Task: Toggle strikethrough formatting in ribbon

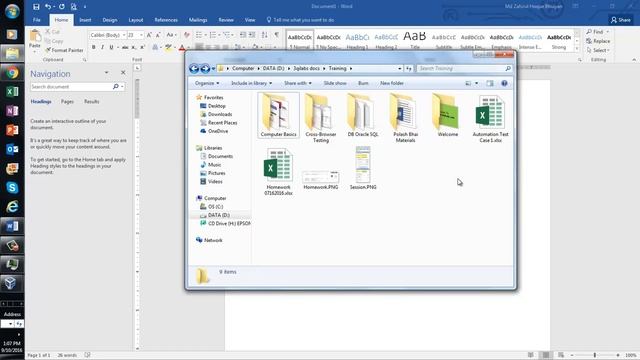Action: click(125, 47)
